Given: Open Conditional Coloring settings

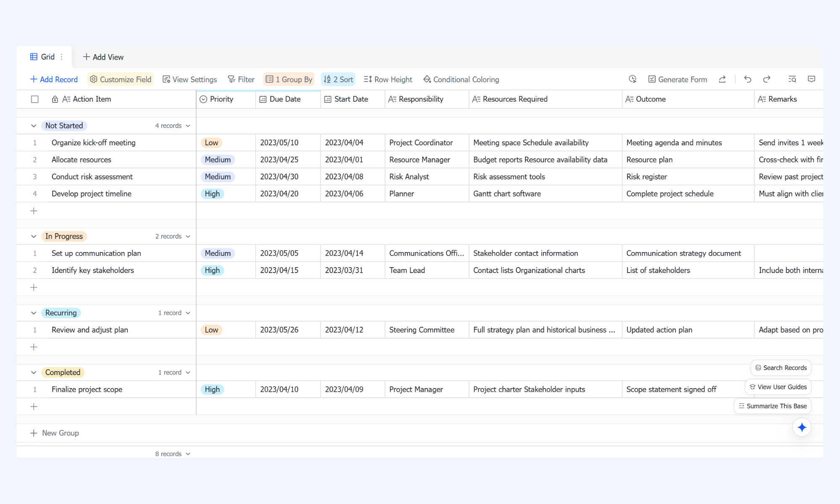Looking at the screenshot, I should pyautogui.click(x=461, y=79).
